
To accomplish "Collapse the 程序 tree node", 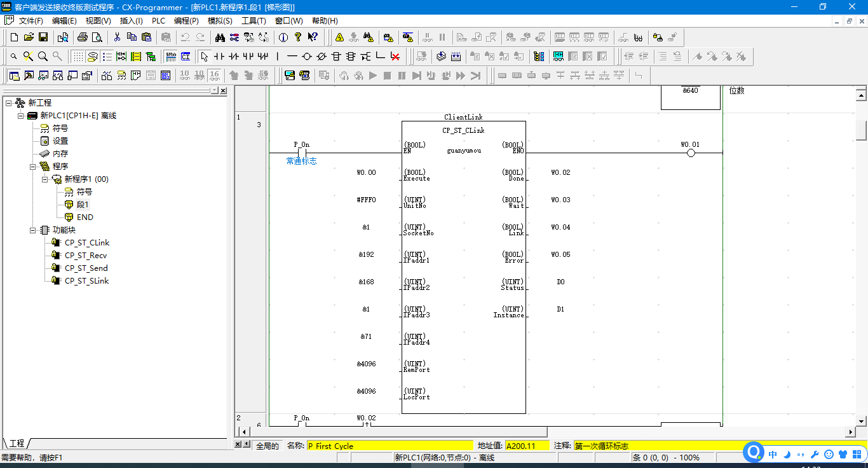I will point(33,167).
